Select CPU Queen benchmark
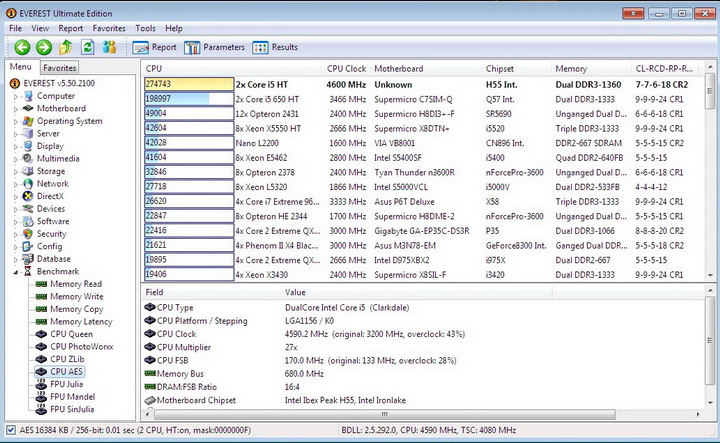Screen dimensions: 720x443 (71, 334)
